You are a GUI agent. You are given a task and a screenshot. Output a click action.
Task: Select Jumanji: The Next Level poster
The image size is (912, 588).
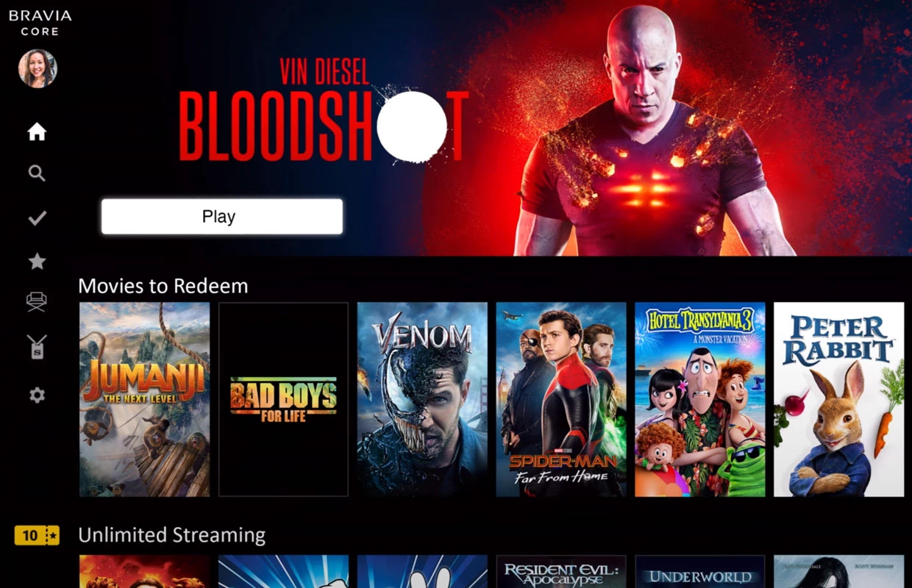[x=144, y=399]
